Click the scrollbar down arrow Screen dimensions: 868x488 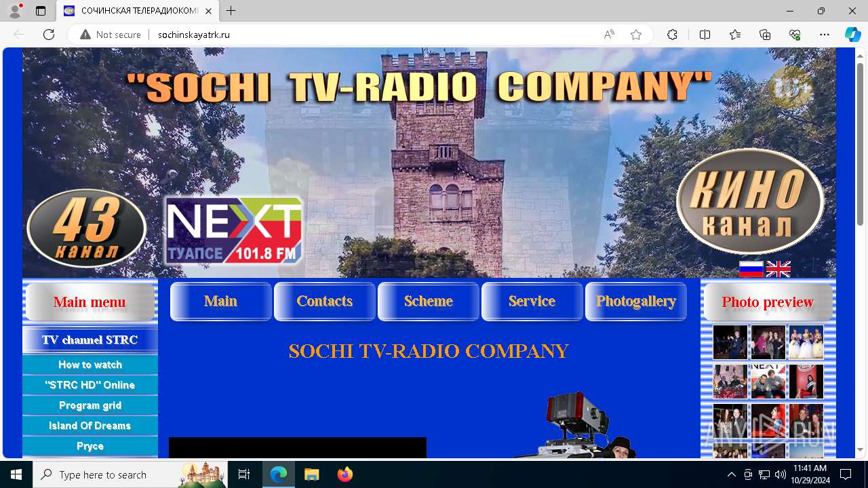click(x=861, y=450)
